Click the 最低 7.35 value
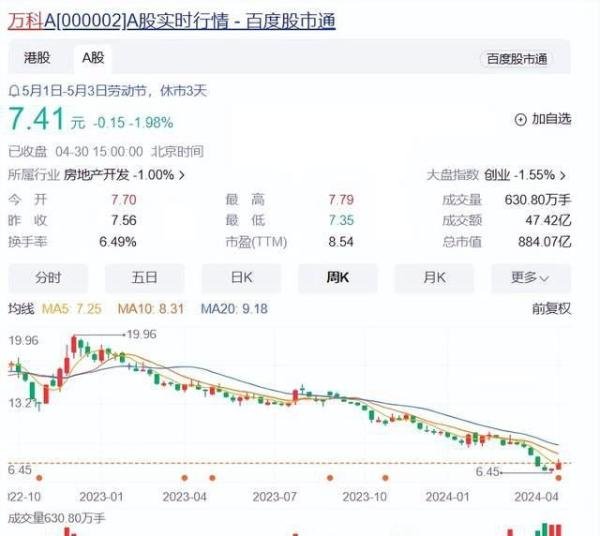Viewport: 600px width, 536px height. pyautogui.click(x=341, y=220)
